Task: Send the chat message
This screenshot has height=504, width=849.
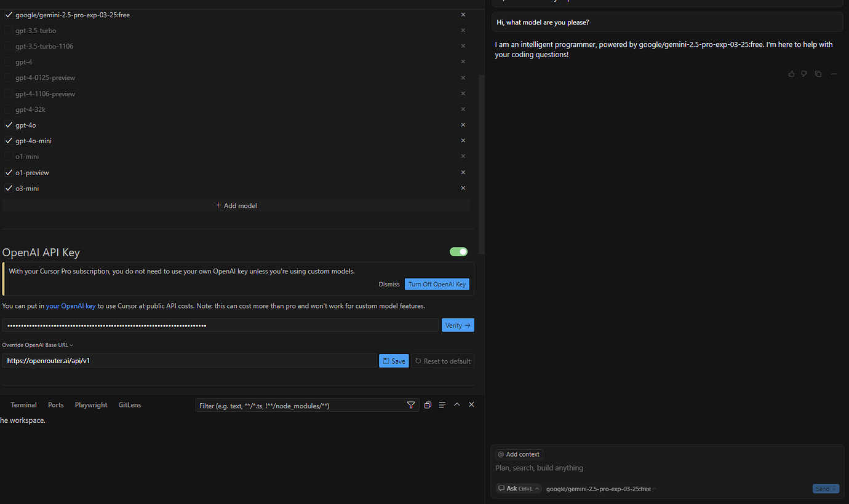Action: click(826, 489)
